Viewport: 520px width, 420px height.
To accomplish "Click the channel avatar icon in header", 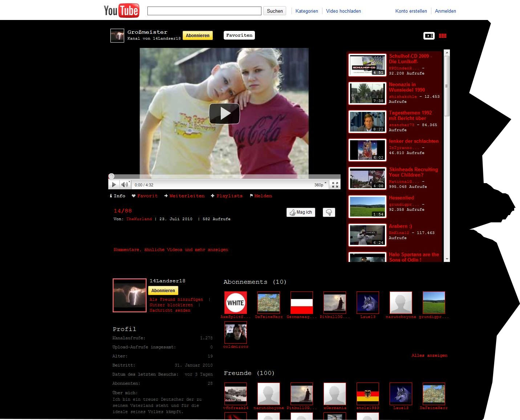I will click(x=117, y=36).
